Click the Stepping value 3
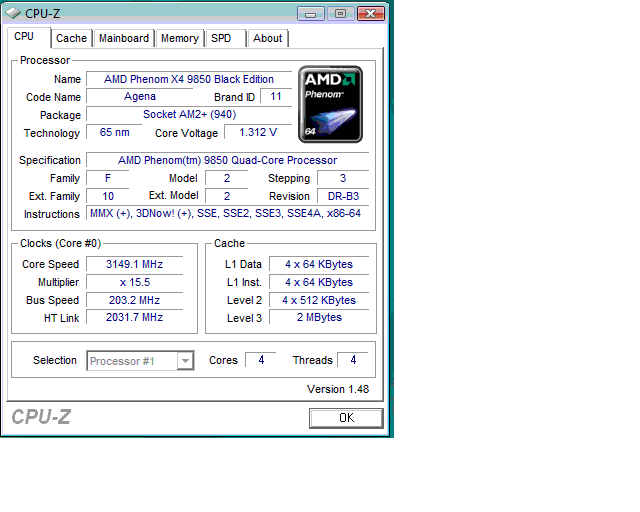Image resolution: width=640 pixels, height=512 pixels. coord(343,178)
